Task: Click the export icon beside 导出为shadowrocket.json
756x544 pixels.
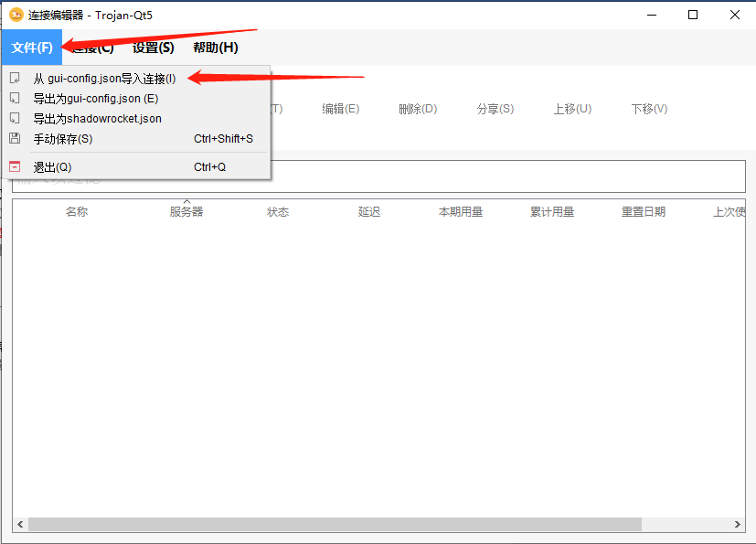Action: [15, 118]
